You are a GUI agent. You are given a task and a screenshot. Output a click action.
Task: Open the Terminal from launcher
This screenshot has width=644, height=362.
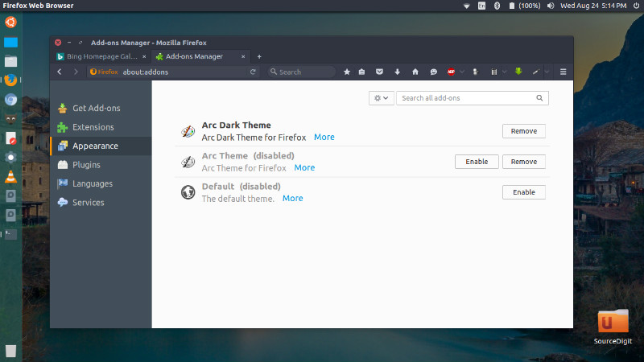[x=10, y=234]
